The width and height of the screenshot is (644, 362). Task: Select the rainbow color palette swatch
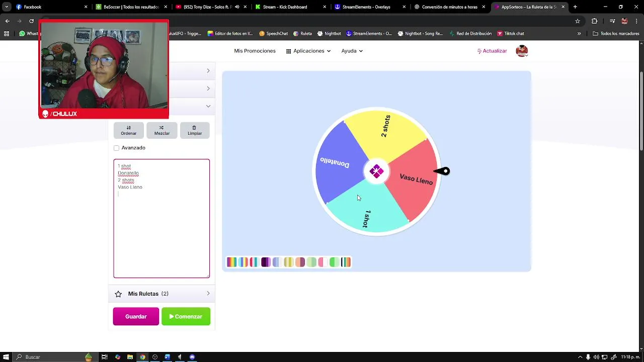click(x=231, y=262)
